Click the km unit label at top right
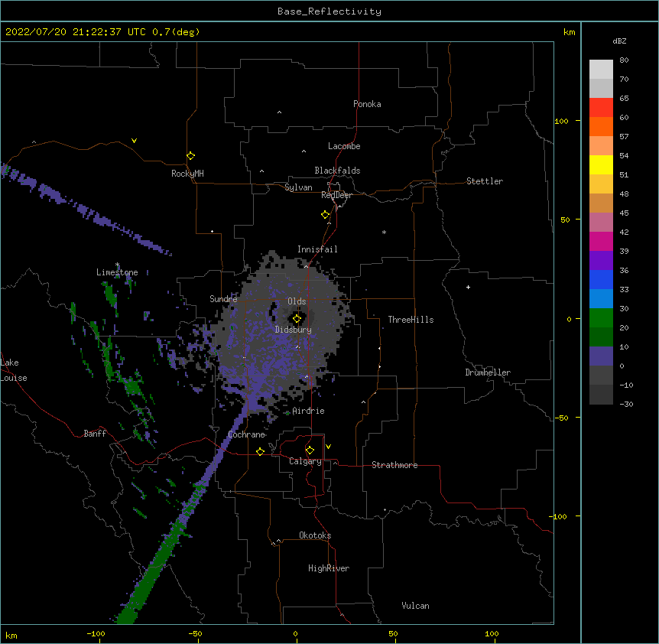Viewport: 659px width, 644px height. pyautogui.click(x=569, y=32)
